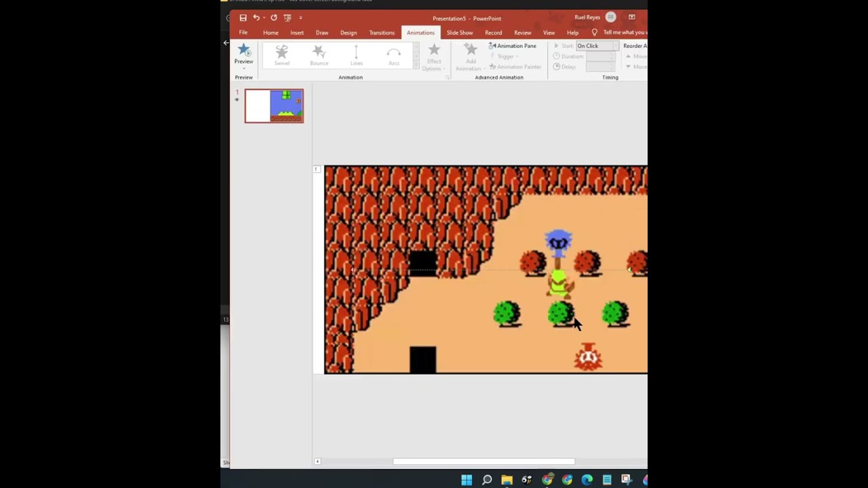The height and width of the screenshot is (488, 868).
Task: Go to the Slide Show tab
Action: click(460, 33)
